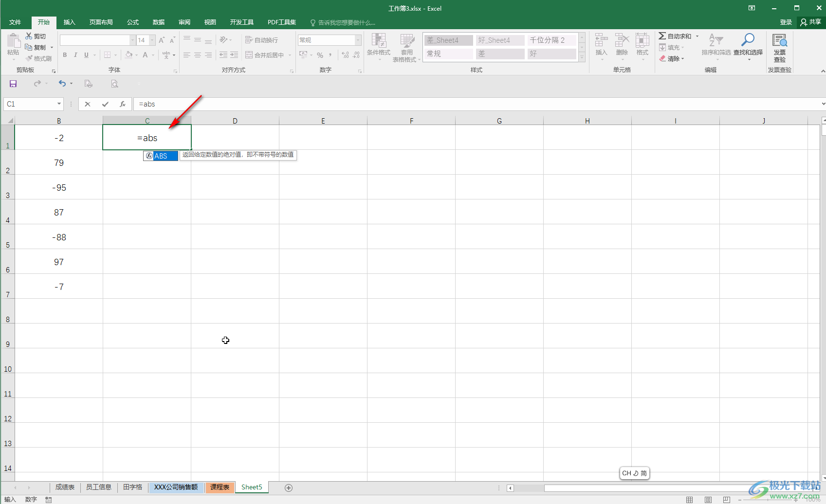Toggle center text alignment

click(197, 55)
